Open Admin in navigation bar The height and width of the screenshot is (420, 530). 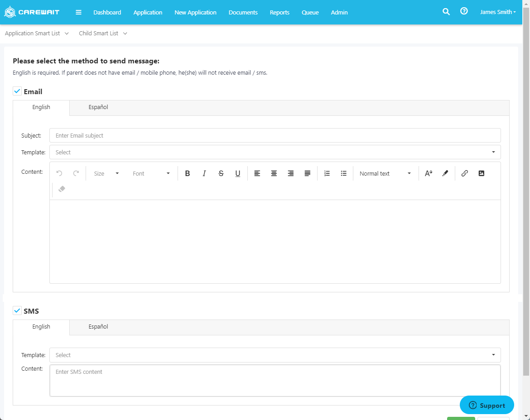(339, 13)
